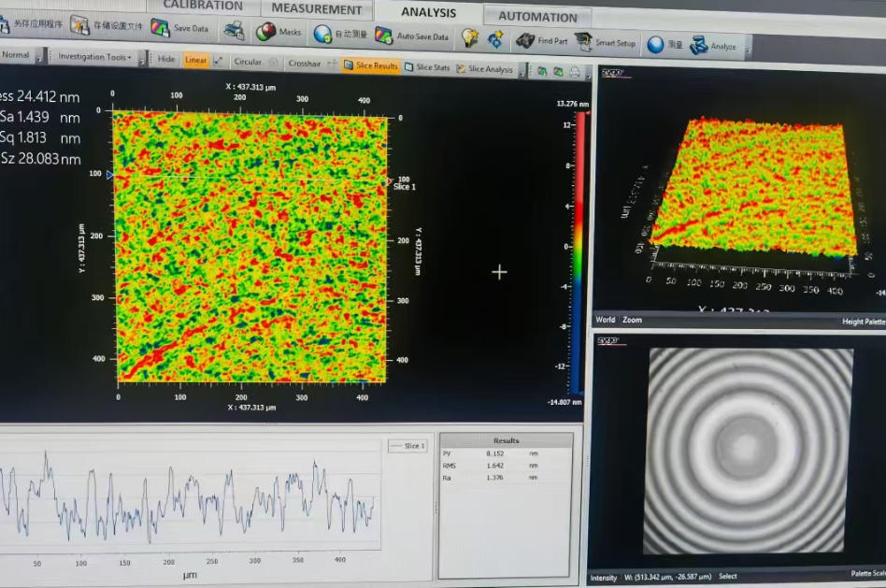Click the light bulb icon
The image size is (886, 588).
[x=469, y=37]
